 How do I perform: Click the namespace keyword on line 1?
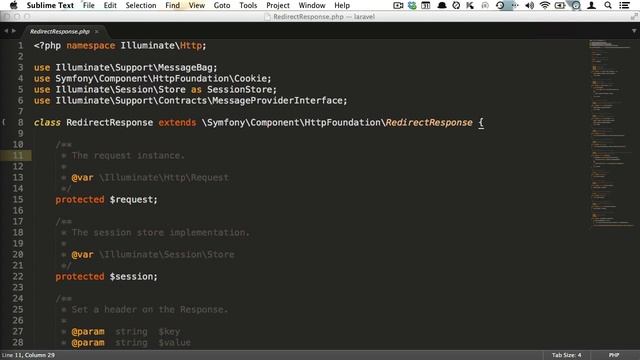click(x=91, y=46)
